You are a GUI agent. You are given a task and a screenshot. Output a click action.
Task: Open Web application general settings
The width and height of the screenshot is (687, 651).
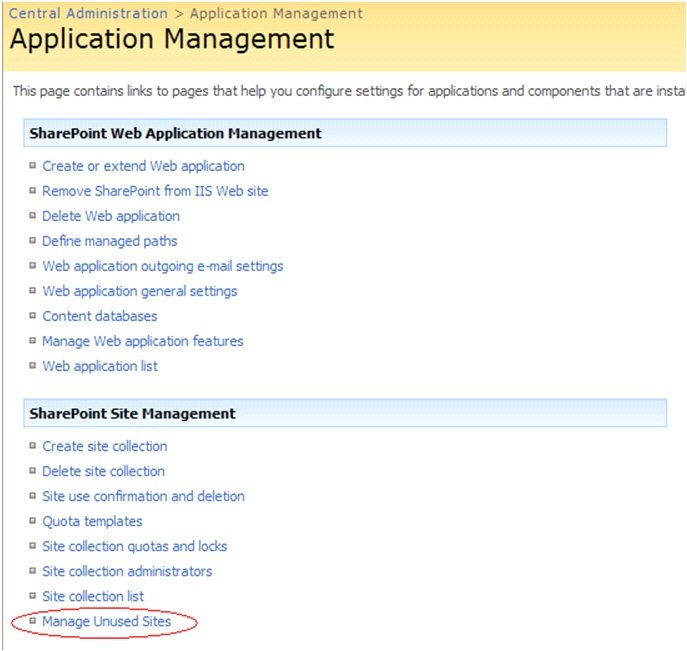[140, 291]
